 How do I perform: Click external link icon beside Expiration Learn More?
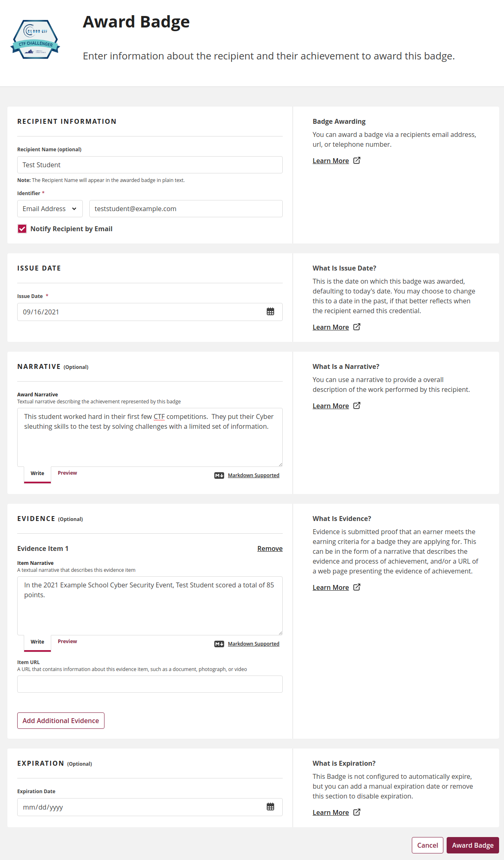tap(357, 812)
